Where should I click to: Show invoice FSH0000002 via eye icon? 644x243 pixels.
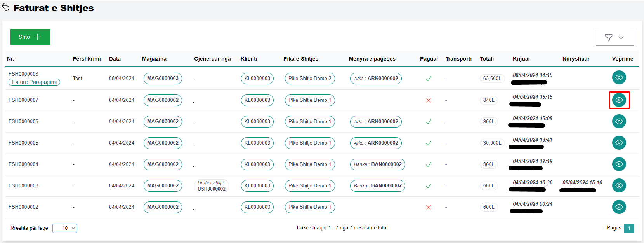pyautogui.click(x=619, y=207)
